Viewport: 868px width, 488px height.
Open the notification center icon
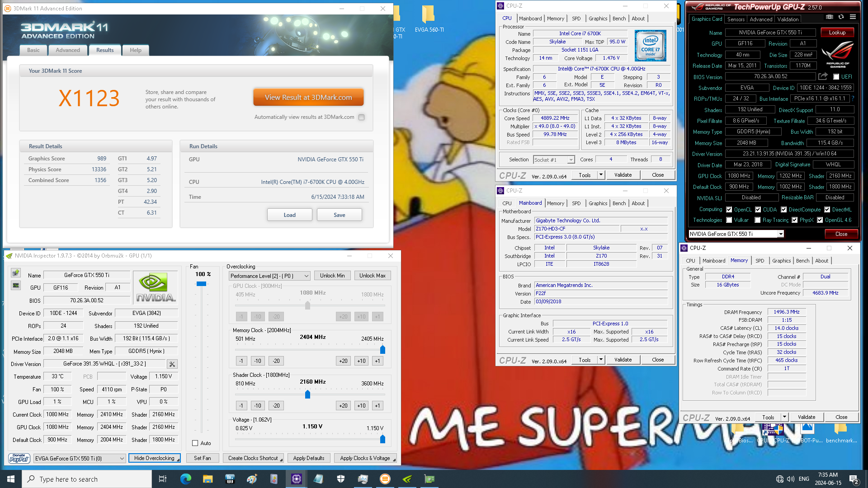[854, 479]
